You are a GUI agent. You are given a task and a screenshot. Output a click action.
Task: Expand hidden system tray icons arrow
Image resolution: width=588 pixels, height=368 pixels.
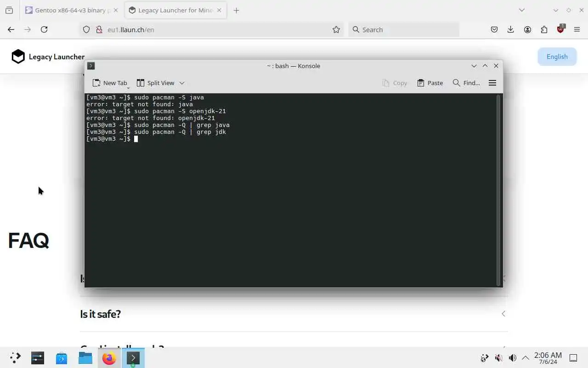coord(525,358)
